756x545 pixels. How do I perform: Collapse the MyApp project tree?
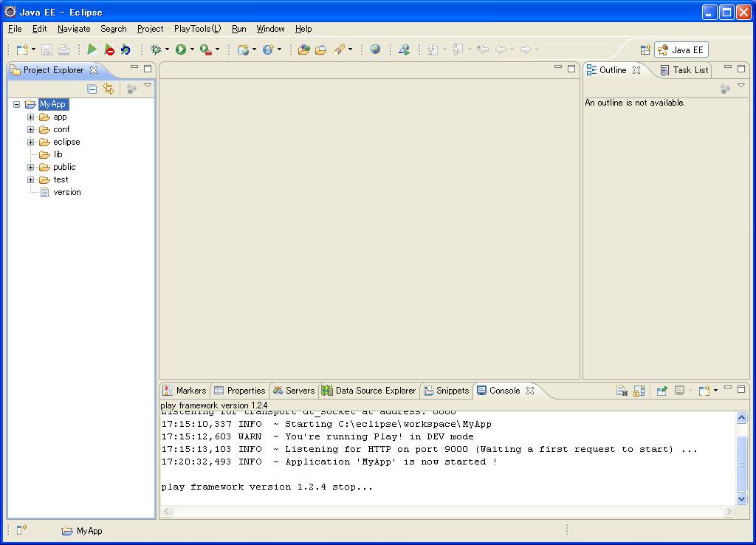(17, 104)
